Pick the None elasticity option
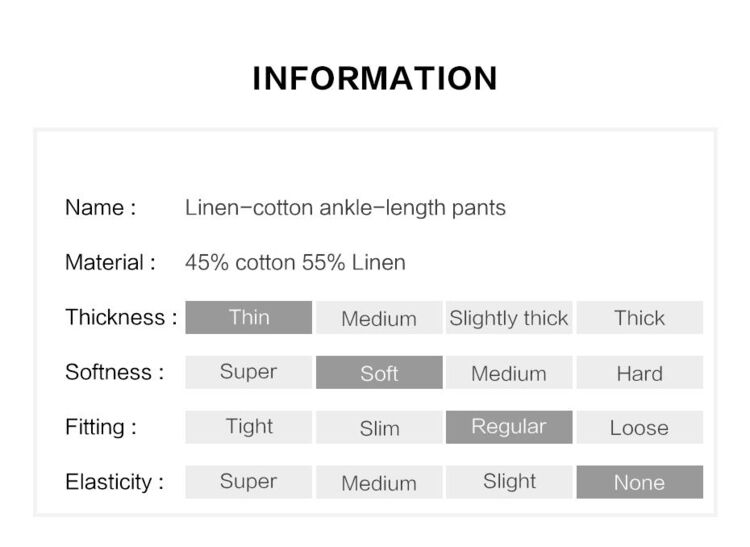The width and height of the screenshot is (750, 547). [640, 482]
